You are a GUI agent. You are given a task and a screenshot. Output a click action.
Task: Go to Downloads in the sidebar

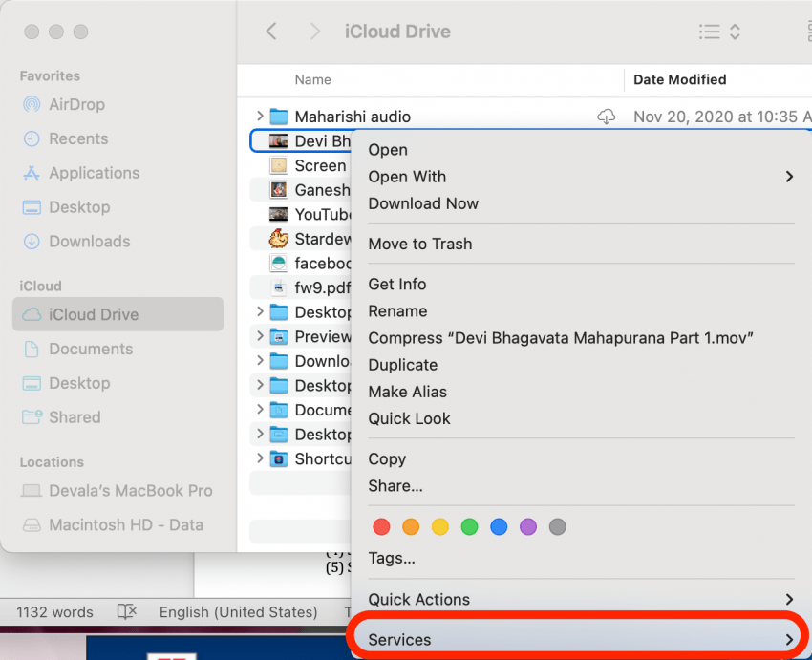click(x=89, y=242)
